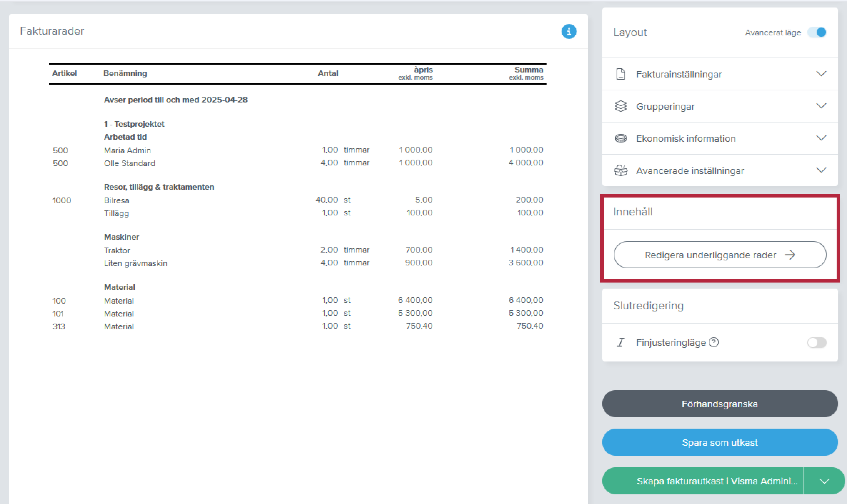Viewport: 847px width, 504px height.
Task: Click the 750,40 sum value
Action: coord(530,326)
